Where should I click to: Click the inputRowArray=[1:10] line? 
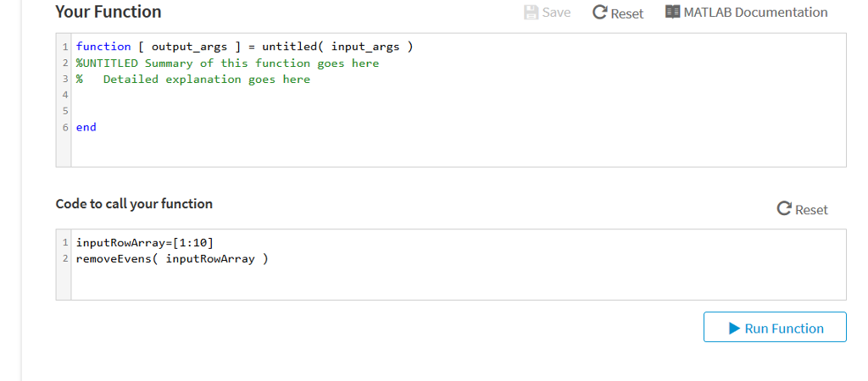(144, 242)
